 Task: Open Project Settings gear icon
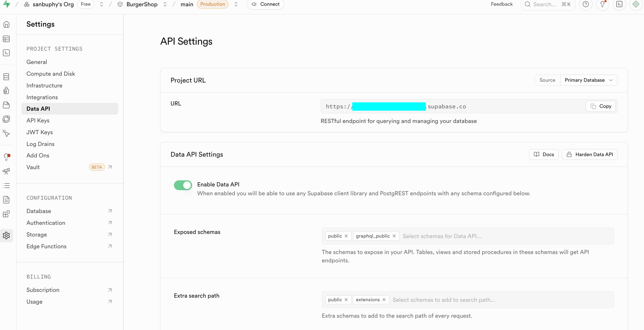pyautogui.click(x=6, y=235)
